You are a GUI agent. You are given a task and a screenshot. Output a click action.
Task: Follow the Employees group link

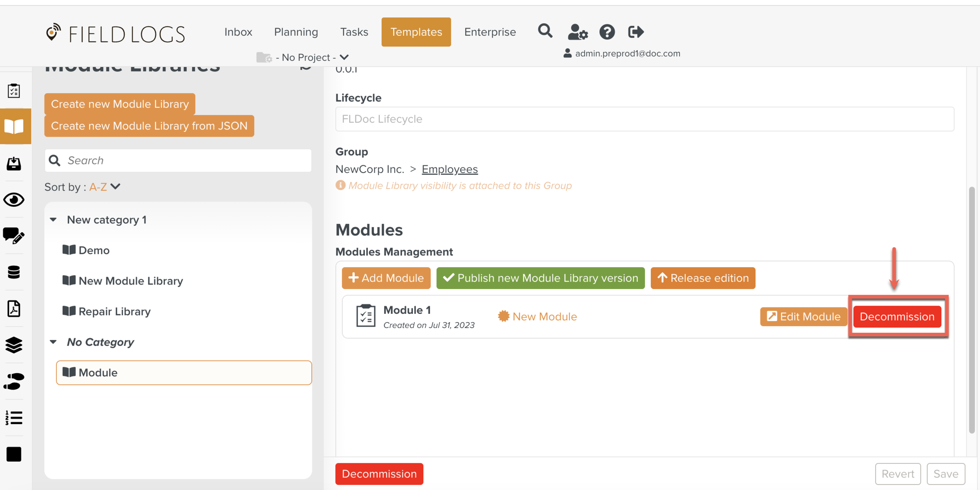coord(450,169)
